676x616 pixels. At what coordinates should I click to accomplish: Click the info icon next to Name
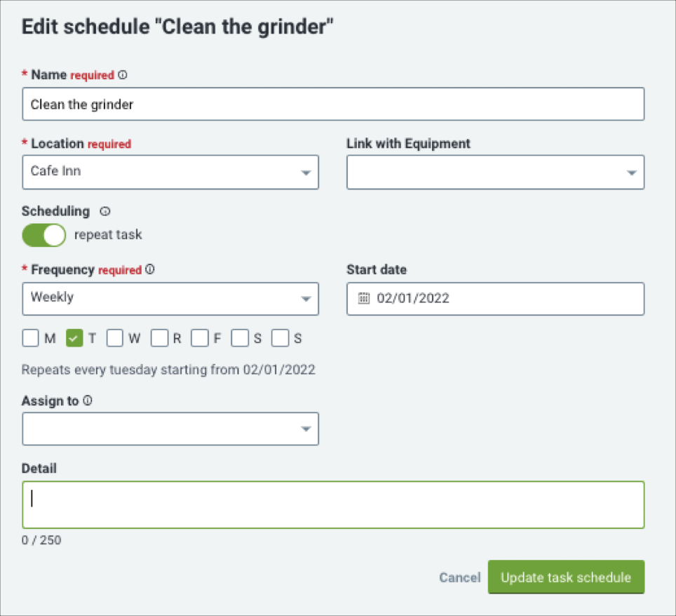pyautogui.click(x=123, y=74)
